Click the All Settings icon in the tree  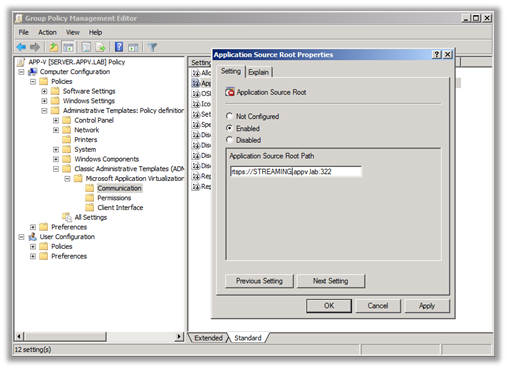tap(67, 217)
